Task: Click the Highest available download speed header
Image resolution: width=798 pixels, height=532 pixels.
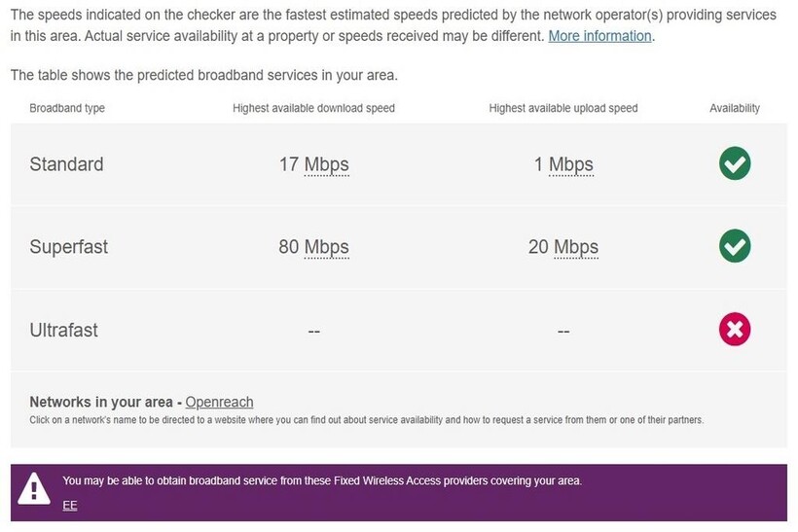Action: (313, 108)
